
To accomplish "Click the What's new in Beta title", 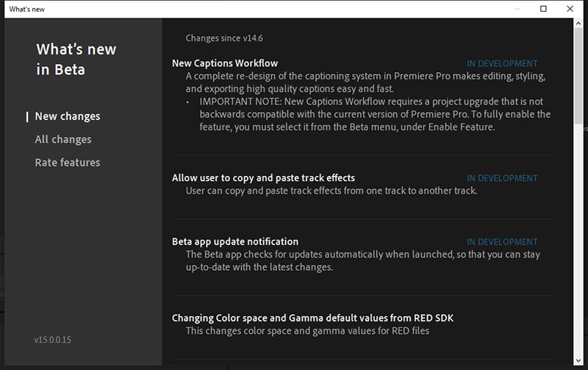I will (76, 60).
